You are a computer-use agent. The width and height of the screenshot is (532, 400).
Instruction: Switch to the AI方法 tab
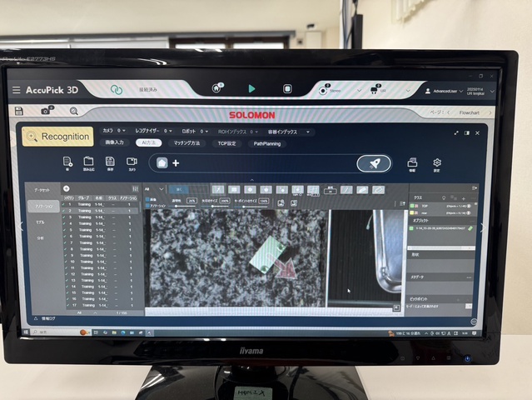click(x=148, y=143)
